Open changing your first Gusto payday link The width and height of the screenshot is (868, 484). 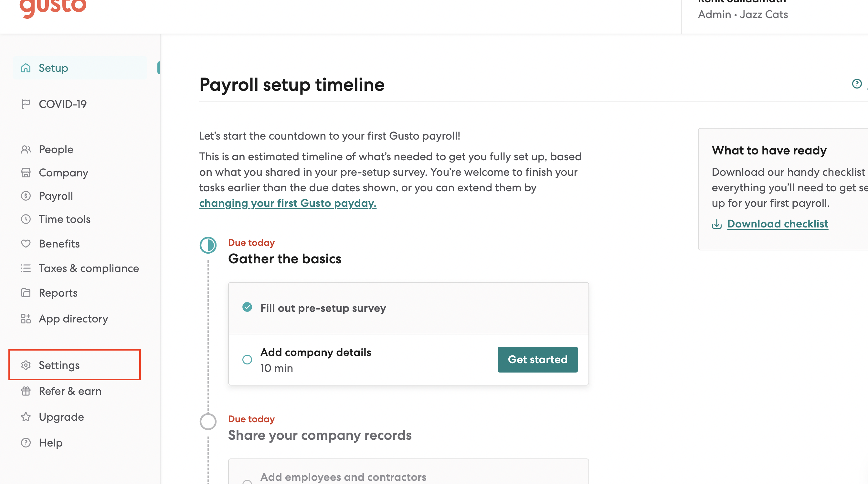(288, 203)
